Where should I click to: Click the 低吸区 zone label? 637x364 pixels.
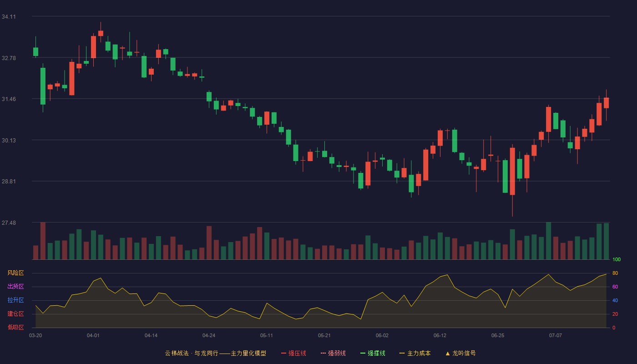point(15,327)
